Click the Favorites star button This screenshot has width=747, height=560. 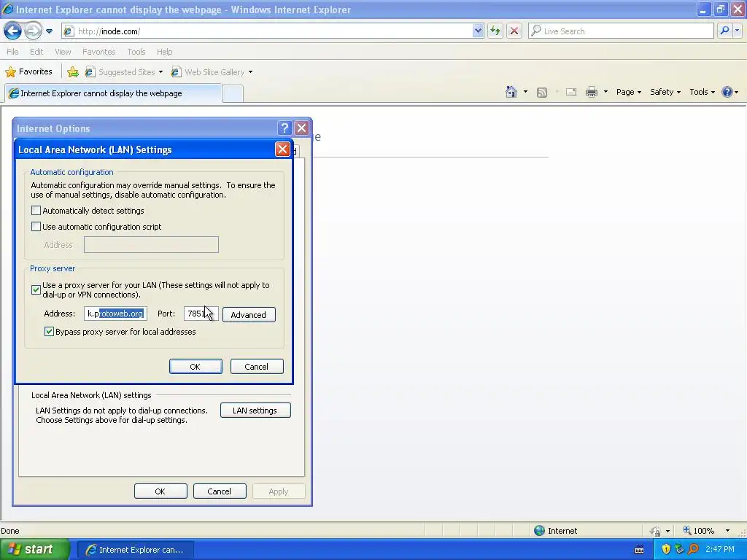[28, 72]
